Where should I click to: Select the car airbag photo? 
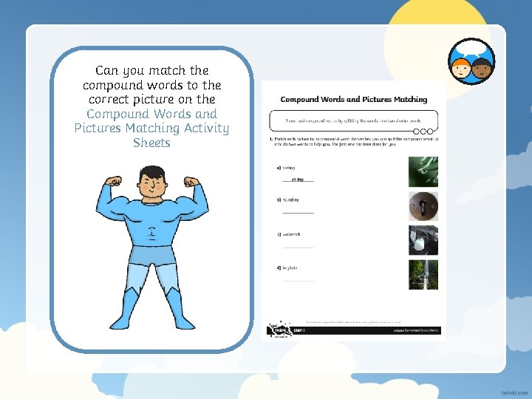point(423,240)
